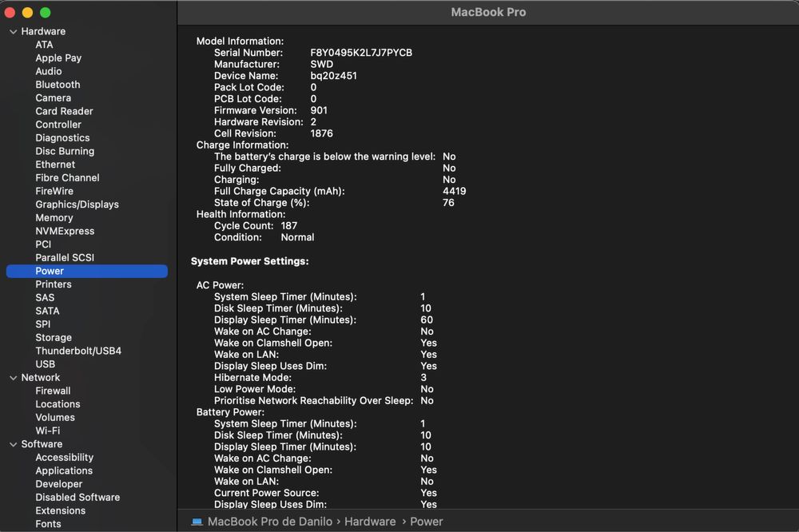
Task: Click MacBook Pro window title
Action: tap(488, 12)
